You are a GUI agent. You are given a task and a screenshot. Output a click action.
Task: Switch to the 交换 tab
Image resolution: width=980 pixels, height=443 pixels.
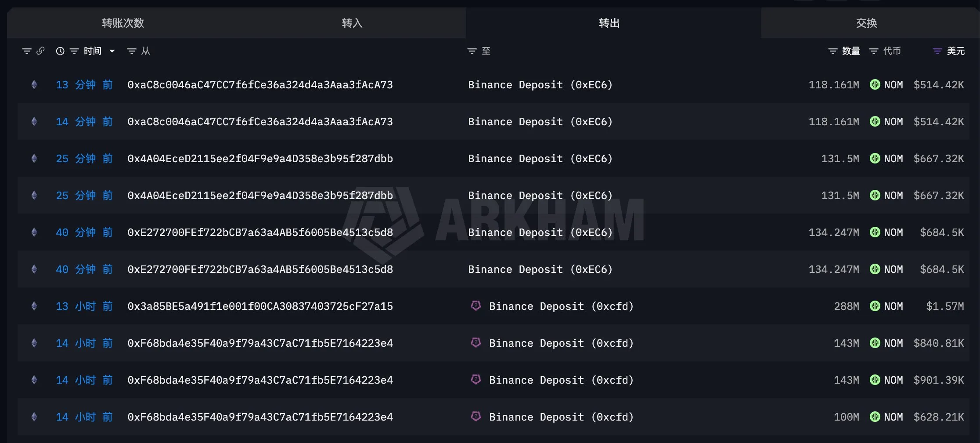[x=866, y=23]
